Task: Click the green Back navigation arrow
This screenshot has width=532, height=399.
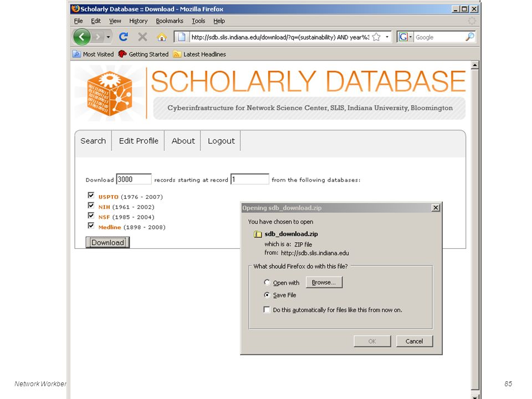Action: pyautogui.click(x=82, y=37)
